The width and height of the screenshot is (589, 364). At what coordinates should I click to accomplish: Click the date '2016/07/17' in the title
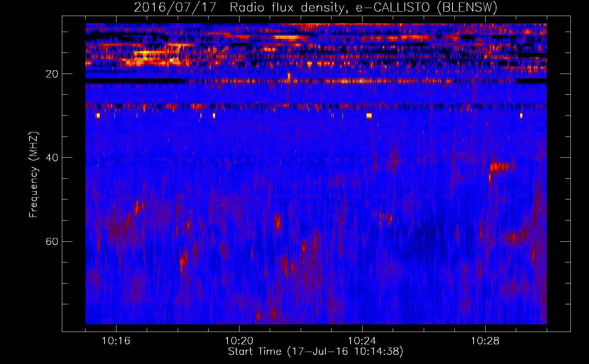pyautogui.click(x=175, y=8)
